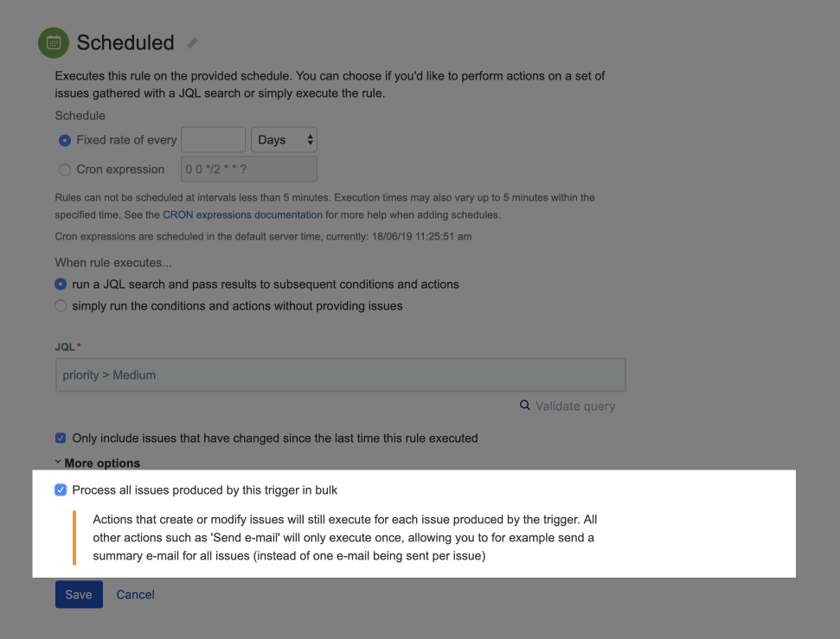This screenshot has height=639, width=840.
Task: Choose run a JQL search option
Action: (61, 284)
